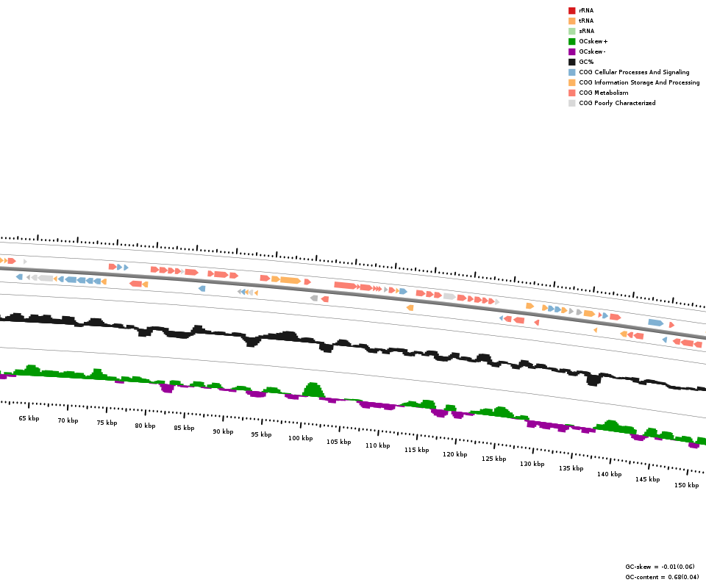Screen dimensions: 706x588
Task: Select the black GC% dip near 138 kbp
Action: click(x=593, y=380)
